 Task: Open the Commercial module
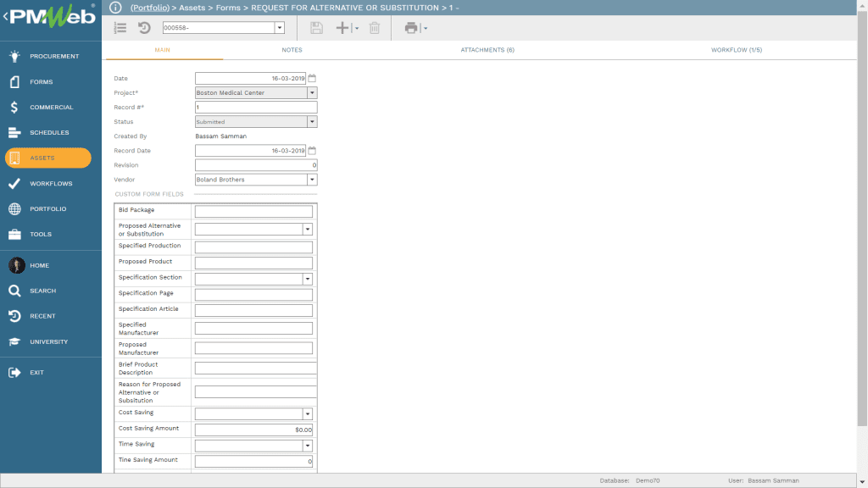point(50,107)
